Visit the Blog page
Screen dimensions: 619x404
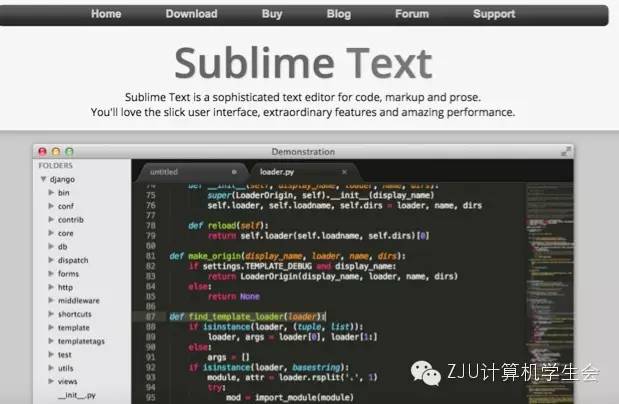339,14
